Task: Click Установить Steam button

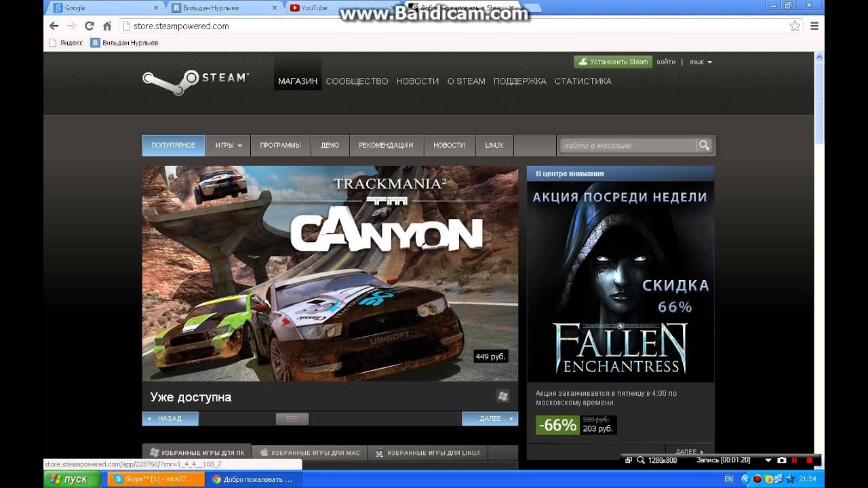Action: click(x=613, y=62)
